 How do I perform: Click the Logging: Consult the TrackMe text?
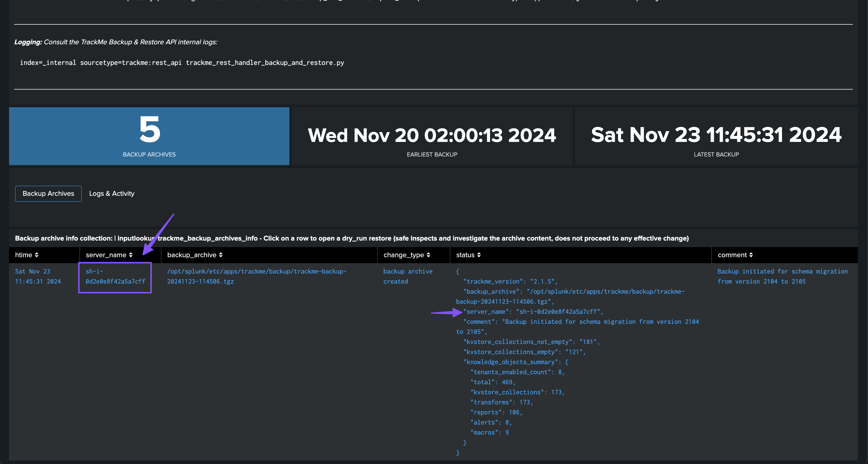(x=116, y=42)
